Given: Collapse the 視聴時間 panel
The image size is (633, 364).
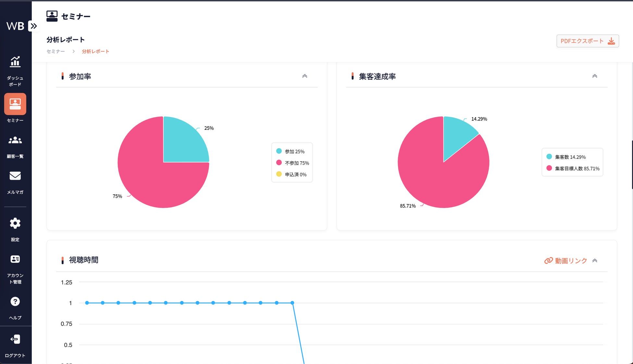Looking at the screenshot, I should point(595,261).
